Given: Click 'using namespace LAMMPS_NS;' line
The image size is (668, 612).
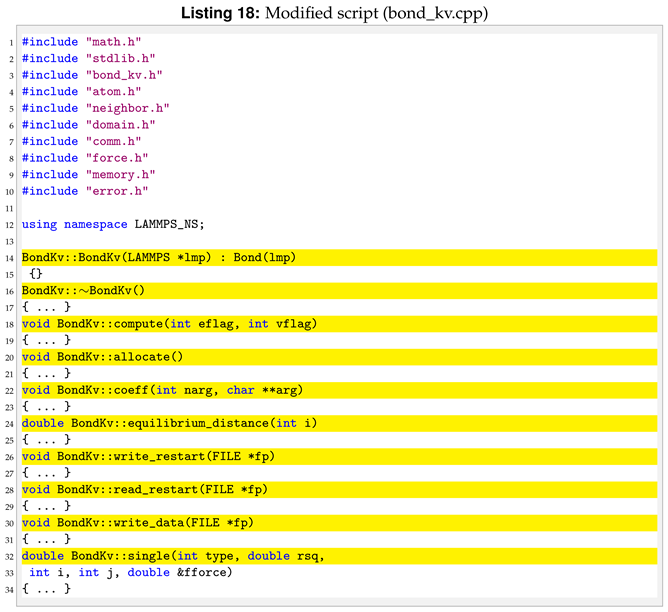Looking at the screenshot, I should point(113,224).
